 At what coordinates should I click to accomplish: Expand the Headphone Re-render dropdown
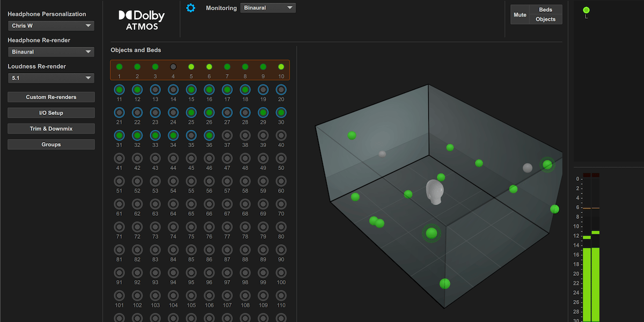pos(51,52)
